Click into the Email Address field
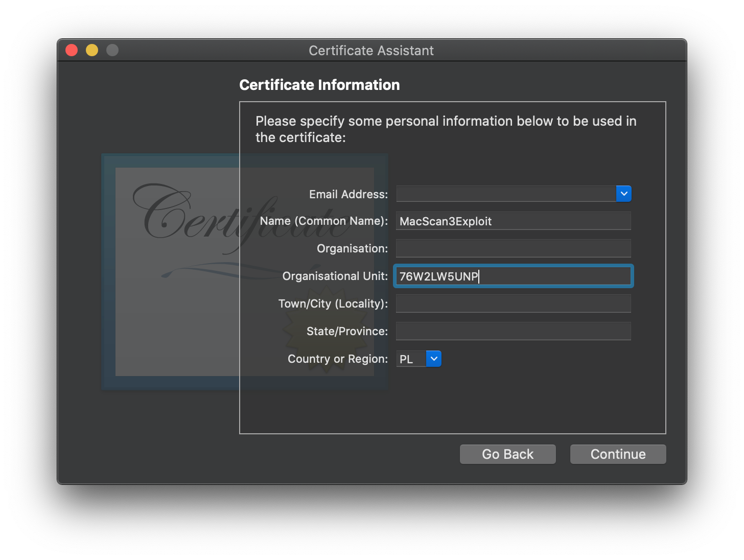 pyautogui.click(x=506, y=194)
